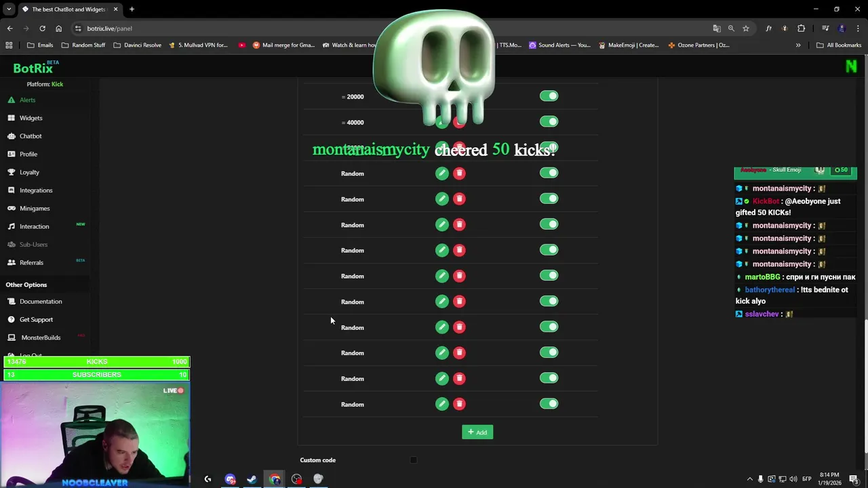The width and height of the screenshot is (868, 488).
Task: Click the Referrals people icon
Action: coord(12,262)
